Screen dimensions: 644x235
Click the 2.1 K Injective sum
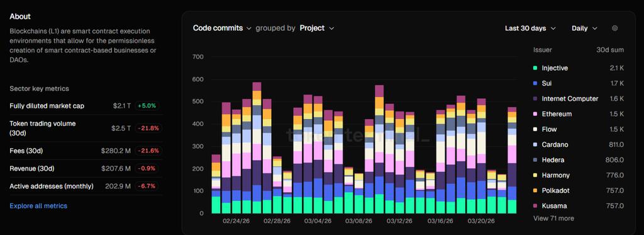point(617,68)
